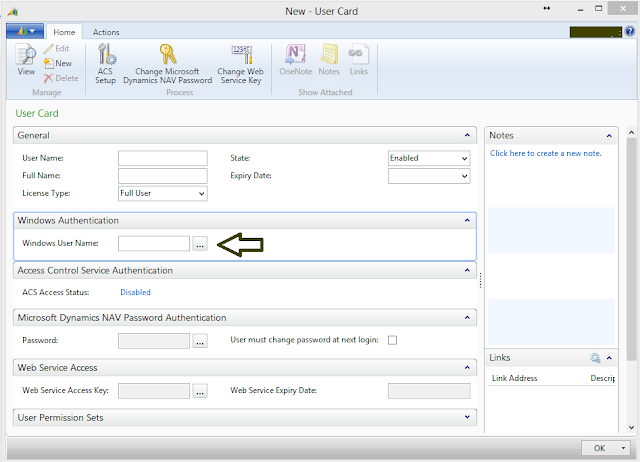This screenshot has width=640, height=462.
Task: Click the help question mark icon
Action: pos(629,31)
